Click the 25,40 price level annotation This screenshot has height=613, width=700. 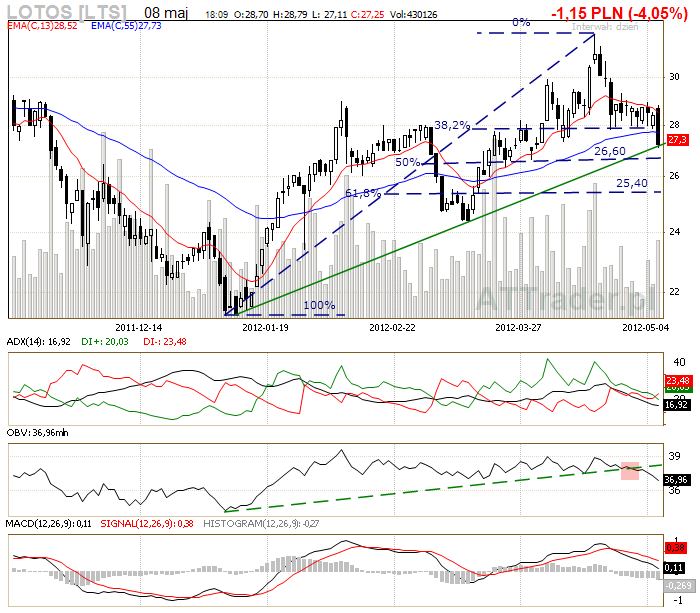(632, 183)
